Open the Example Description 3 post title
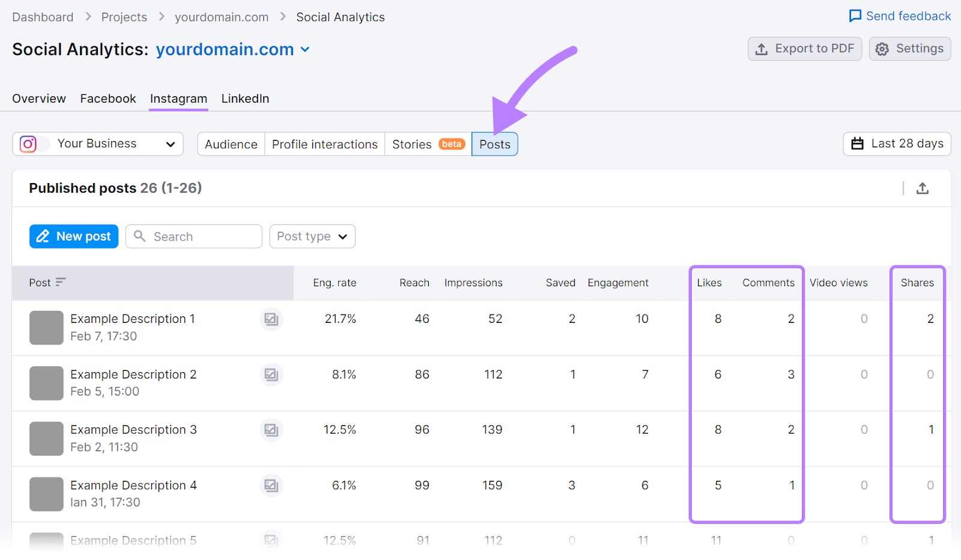Viewport: 961px width, 560px height. pos(133,430)
